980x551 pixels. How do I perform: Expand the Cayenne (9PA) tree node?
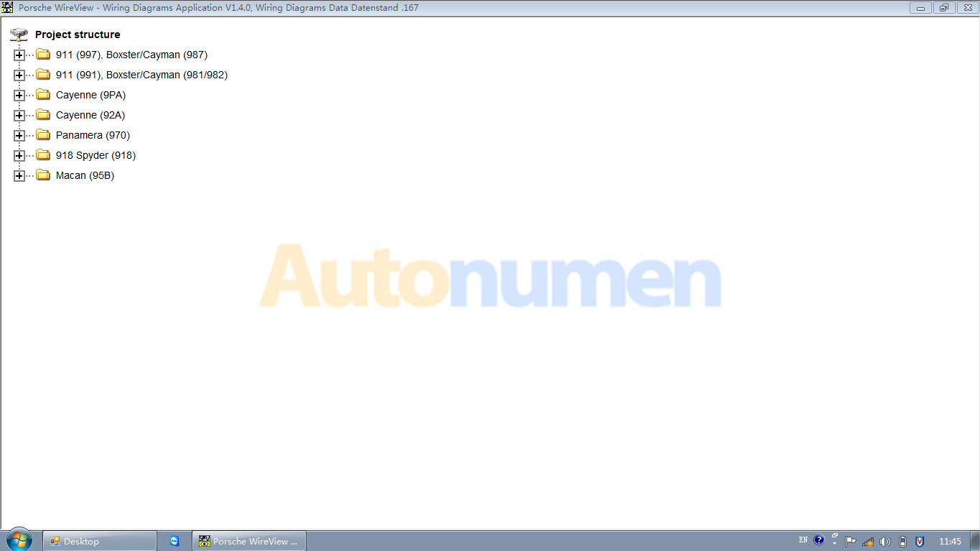click(19, 95)
